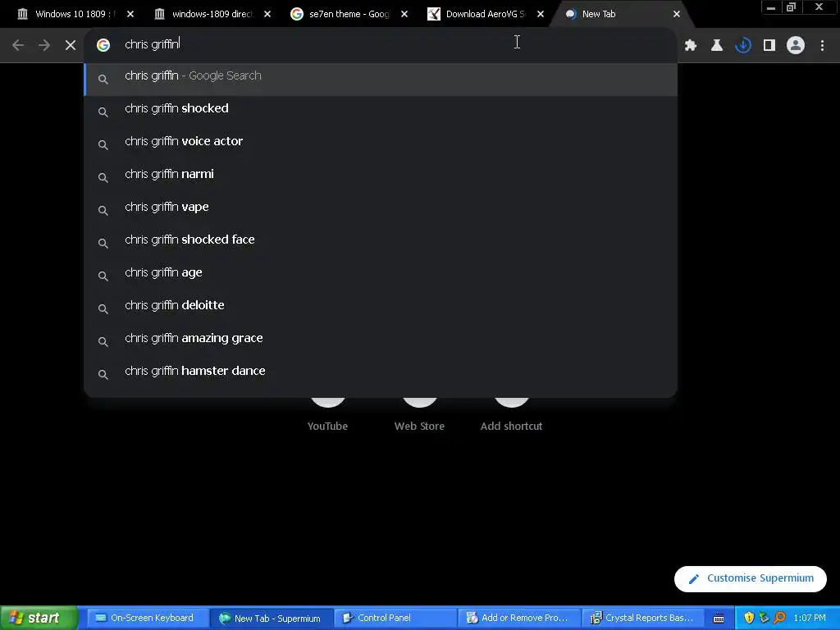Open Crystal Reports taskbar item

pyautogui.click(x=643, y=619)
